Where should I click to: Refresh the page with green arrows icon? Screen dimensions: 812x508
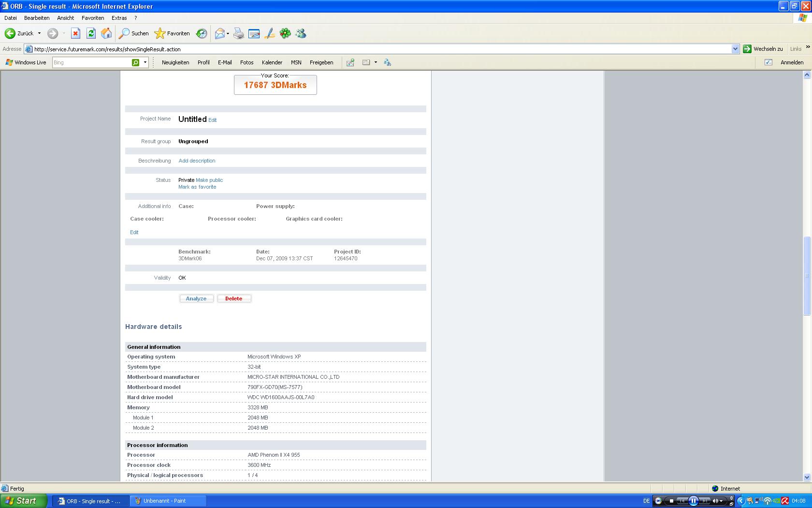point(91,33)
